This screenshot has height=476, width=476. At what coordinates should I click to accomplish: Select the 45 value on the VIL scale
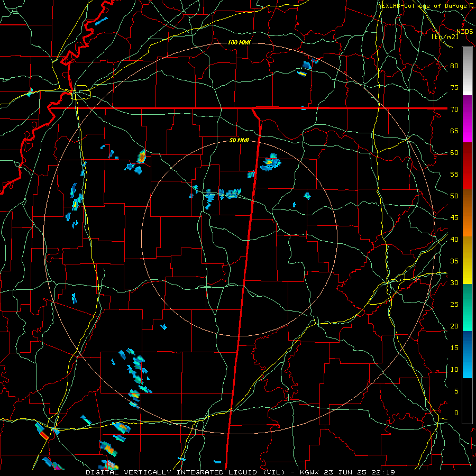coord(454,218)
